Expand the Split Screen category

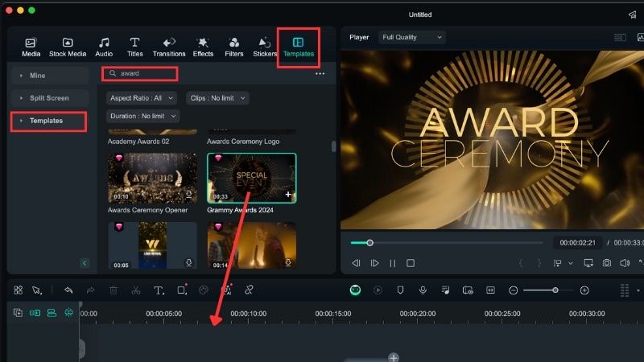[x=50, y=98]
